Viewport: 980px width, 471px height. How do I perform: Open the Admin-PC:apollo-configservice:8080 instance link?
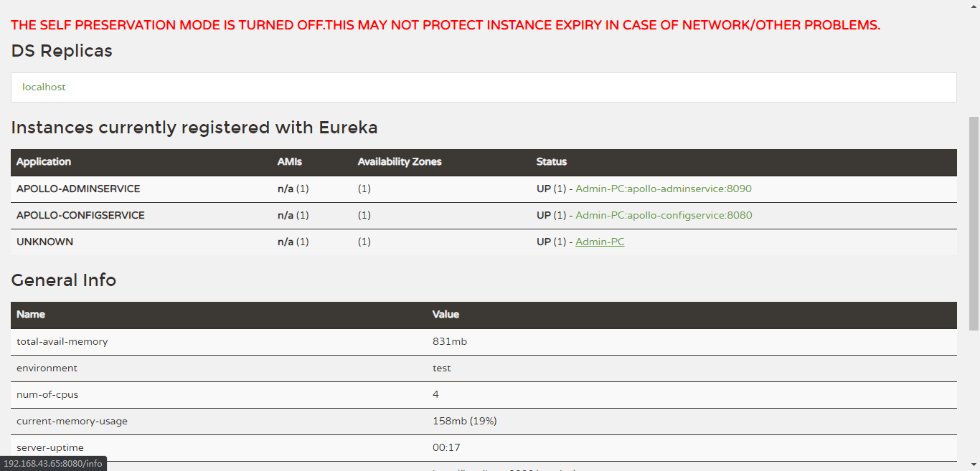click(x=664, y=215)
